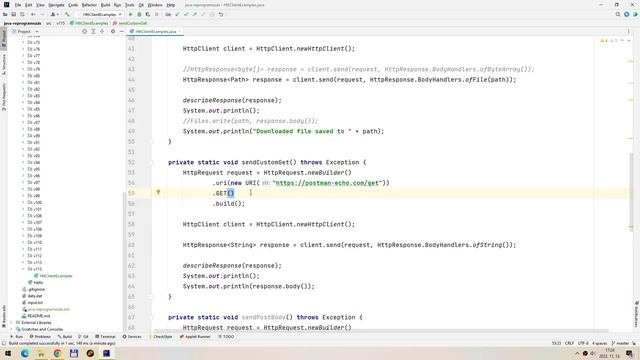Screen dimensions: 640x360
Task: Collapse all nodes in the Project panel
Action: [102, 31]
